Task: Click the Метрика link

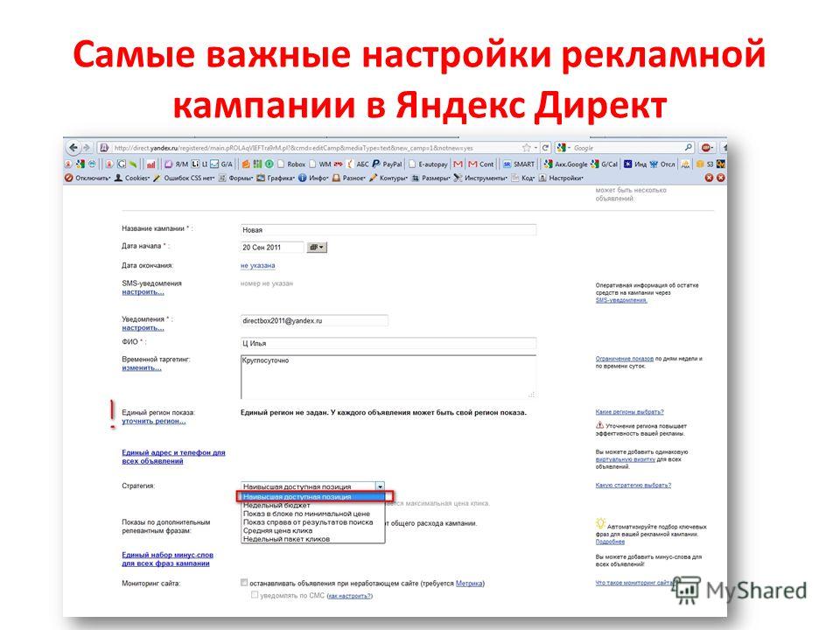Action: pos(469,584)
